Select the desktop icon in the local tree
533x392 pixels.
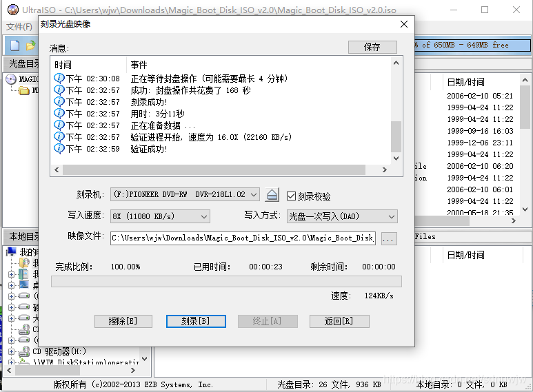24,285
